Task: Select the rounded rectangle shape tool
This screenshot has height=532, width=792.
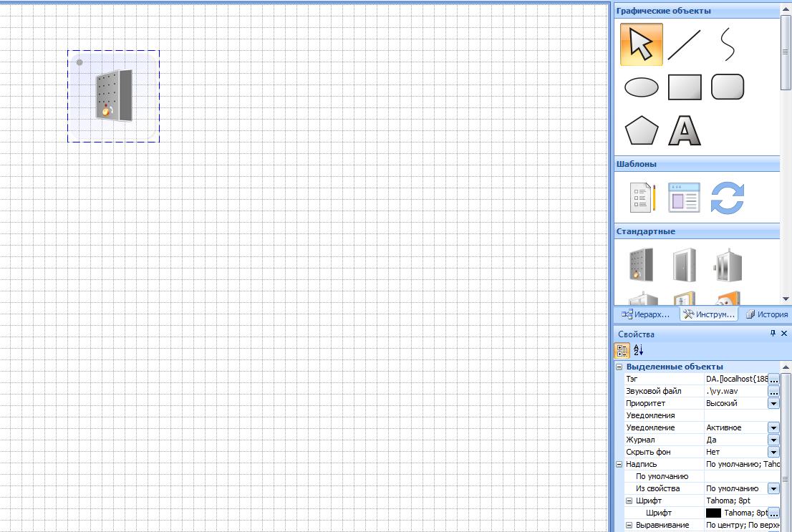Action: (728, 87)
